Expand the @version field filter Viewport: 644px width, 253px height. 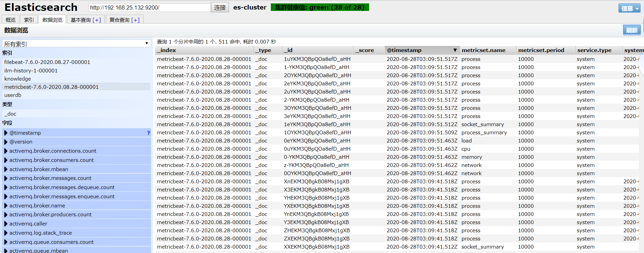point(6,142)
